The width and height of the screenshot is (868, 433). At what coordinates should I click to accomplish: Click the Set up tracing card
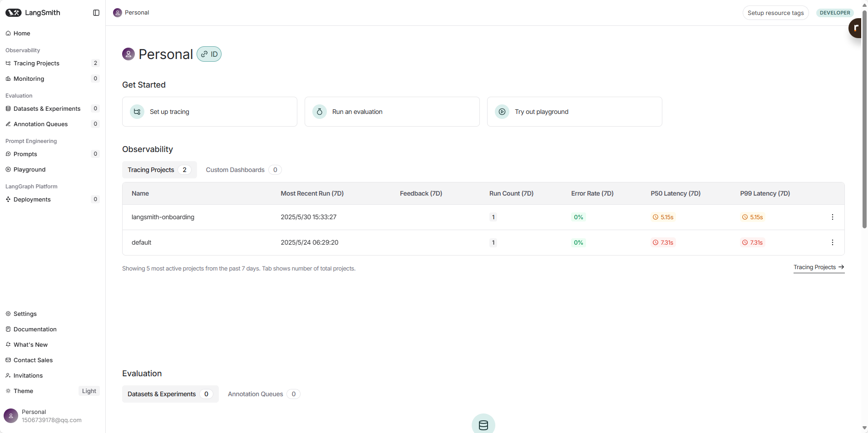coord(210,112)
